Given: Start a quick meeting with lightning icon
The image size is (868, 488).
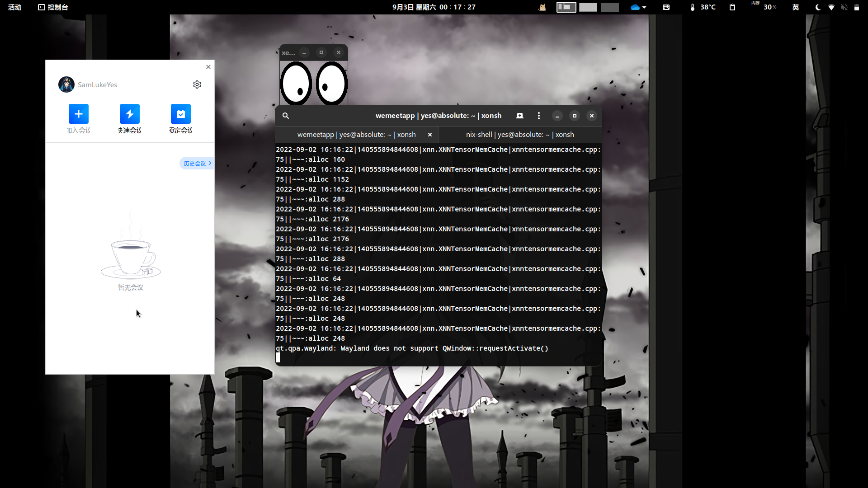Looking at the screenshot, I should pos(130,114).
